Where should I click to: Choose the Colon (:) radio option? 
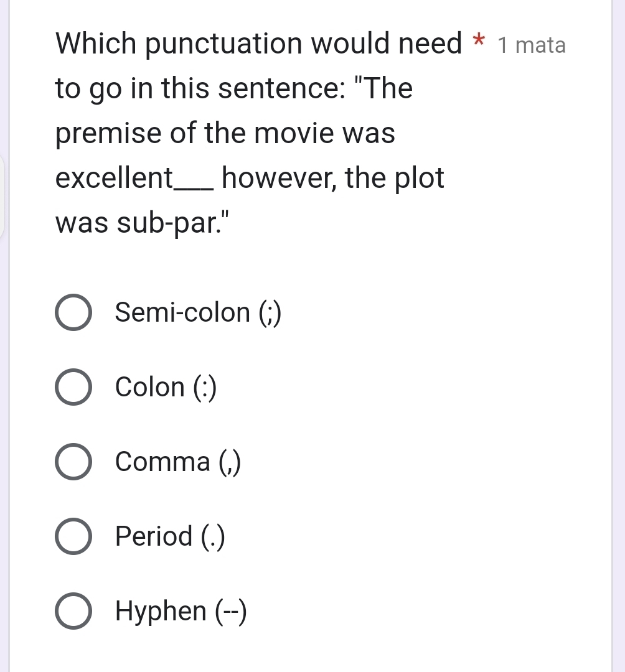click(x=74, y=387)
